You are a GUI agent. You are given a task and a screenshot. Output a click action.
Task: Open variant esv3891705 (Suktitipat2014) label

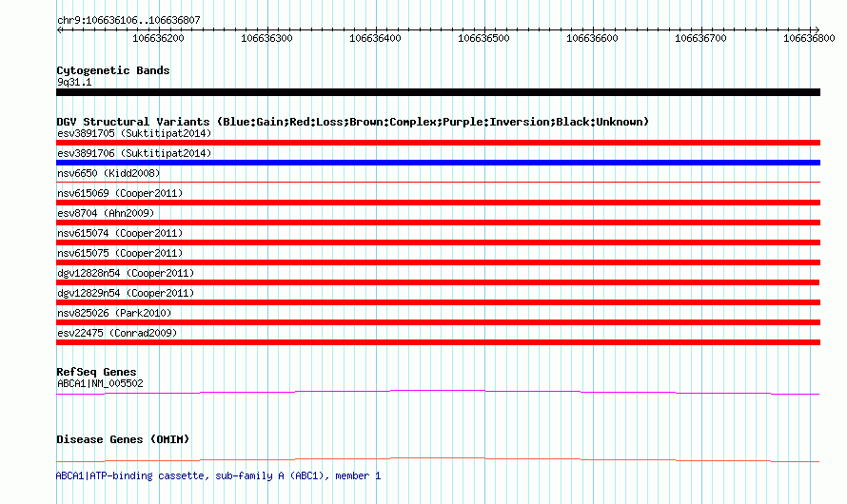pyautogui.click(x=134, y=133)
